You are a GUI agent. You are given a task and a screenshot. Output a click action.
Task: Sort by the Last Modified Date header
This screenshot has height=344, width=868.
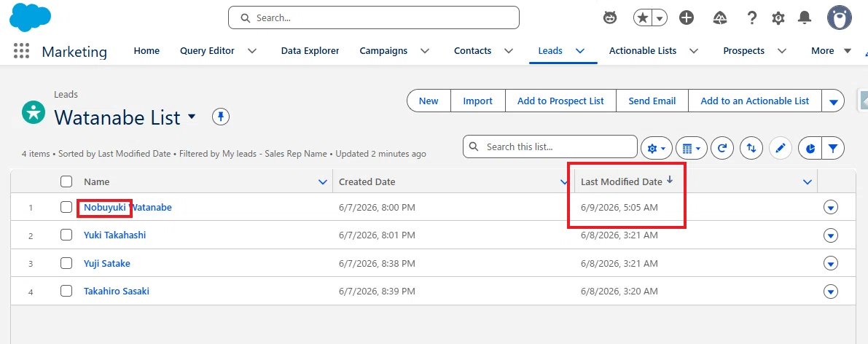coord(622,181)
